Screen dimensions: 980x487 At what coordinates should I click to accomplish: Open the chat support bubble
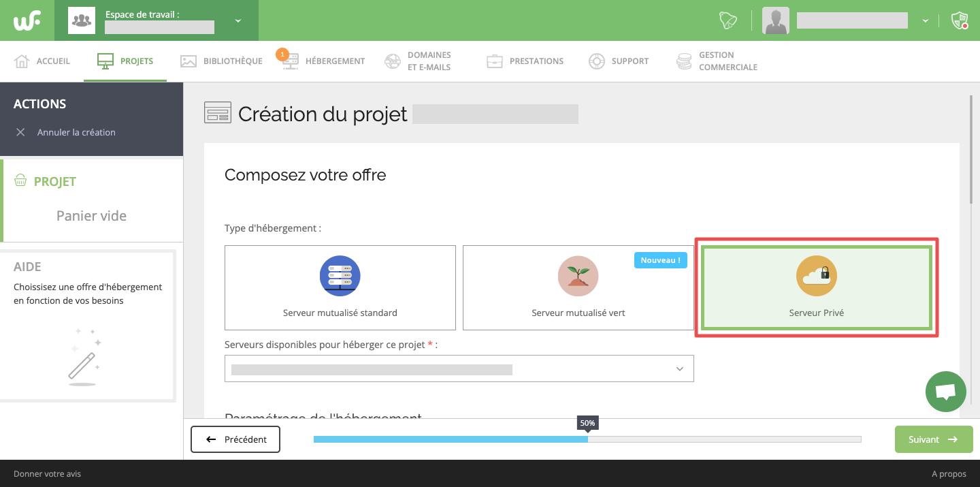click(946, 392)
